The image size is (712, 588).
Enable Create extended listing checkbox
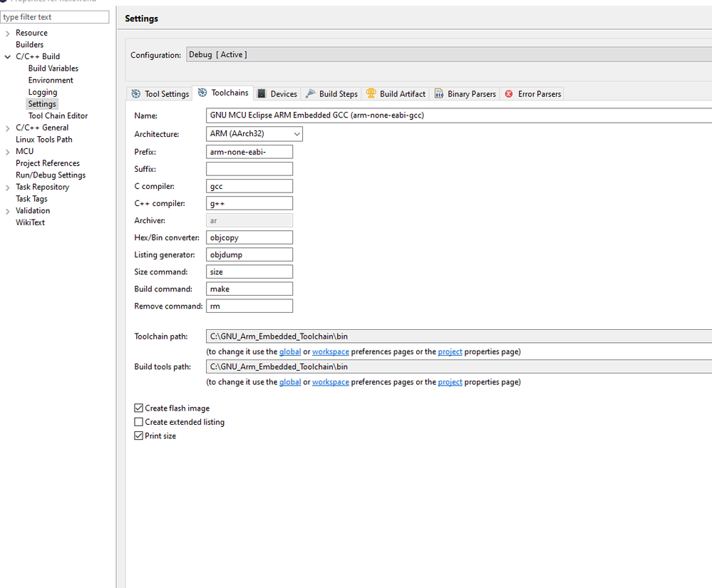click(139, 422)
